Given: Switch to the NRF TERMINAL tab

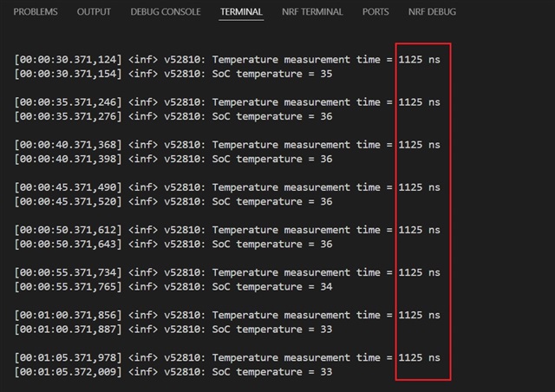Looking at the screenshot, I should click(x=312, y=12).
